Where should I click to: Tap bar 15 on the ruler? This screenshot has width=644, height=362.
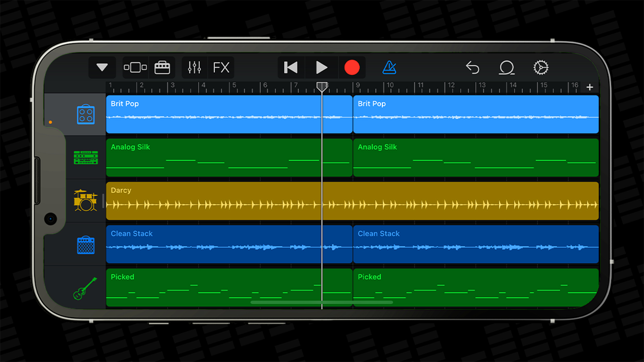[x=544, y=85]
